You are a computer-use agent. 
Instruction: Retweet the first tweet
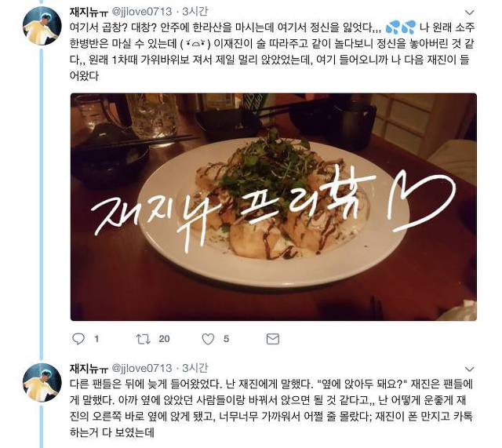point(143,339)
